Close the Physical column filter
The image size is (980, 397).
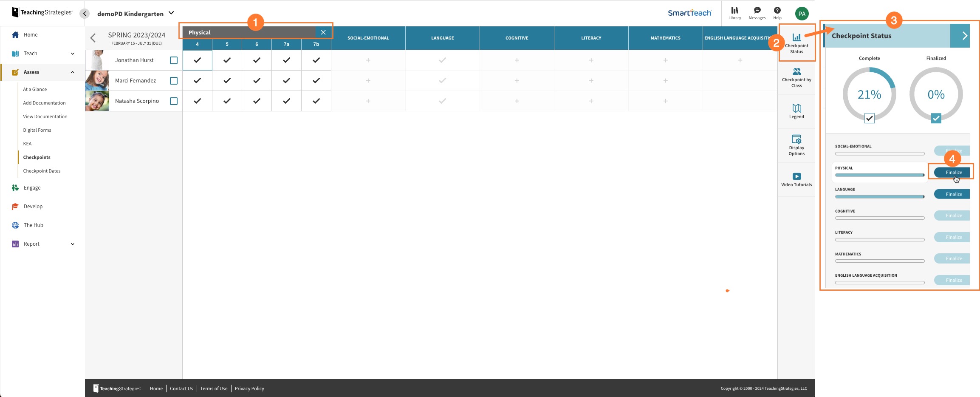tap(324, 32)
